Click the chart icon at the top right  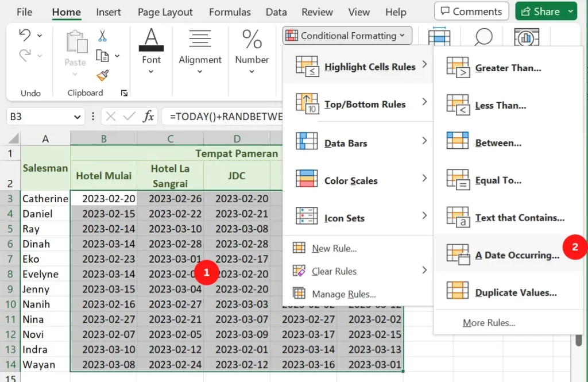pos(527,36)
